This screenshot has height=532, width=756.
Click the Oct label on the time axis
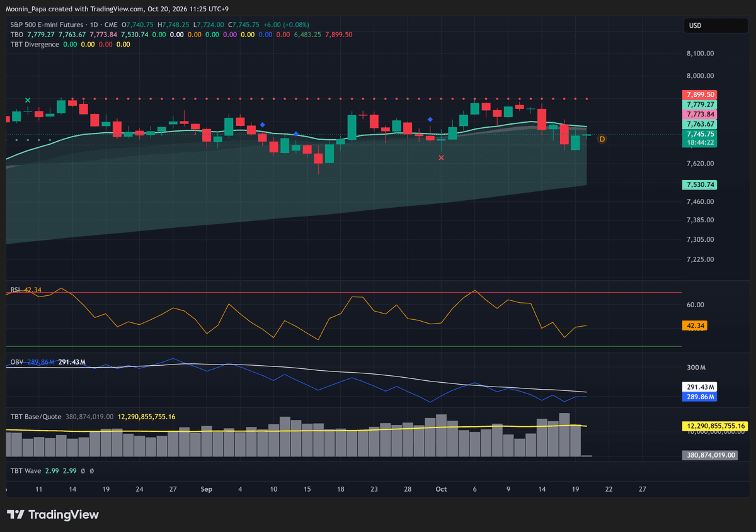point(441,489)
